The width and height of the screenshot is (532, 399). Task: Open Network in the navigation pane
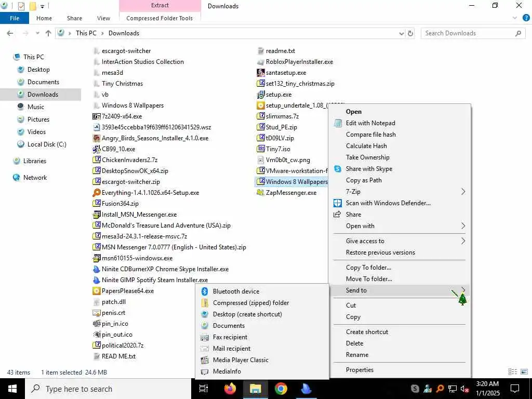click(35, 178)
